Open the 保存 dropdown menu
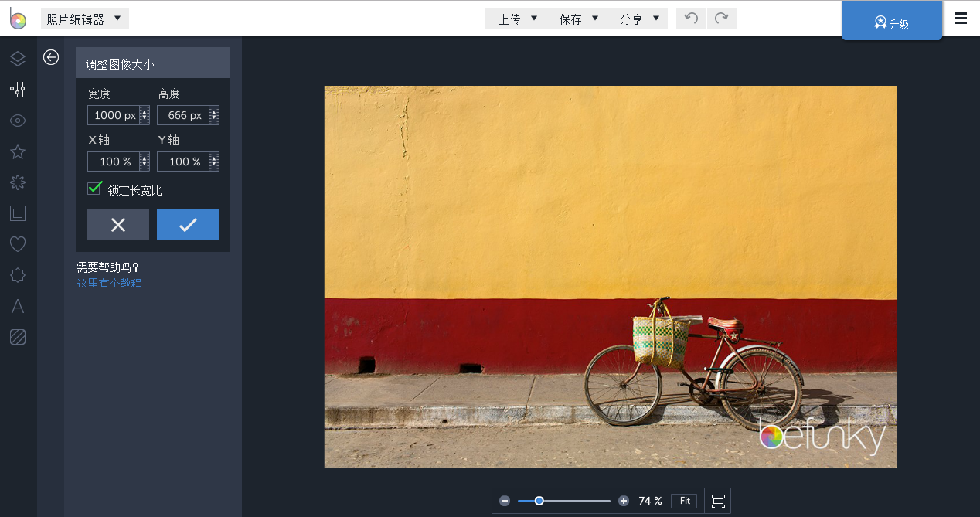 [x=577, y=19]
